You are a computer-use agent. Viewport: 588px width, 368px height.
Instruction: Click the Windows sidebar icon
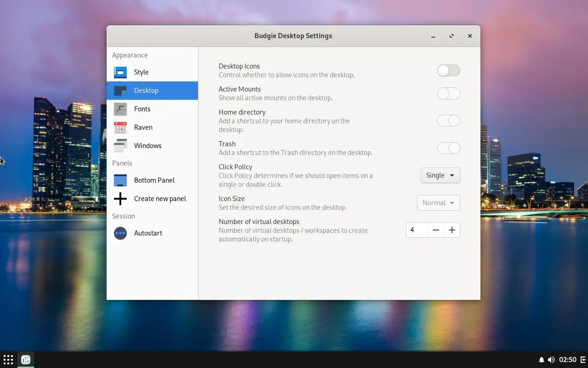pyautogui.click(x=120, y=146)
